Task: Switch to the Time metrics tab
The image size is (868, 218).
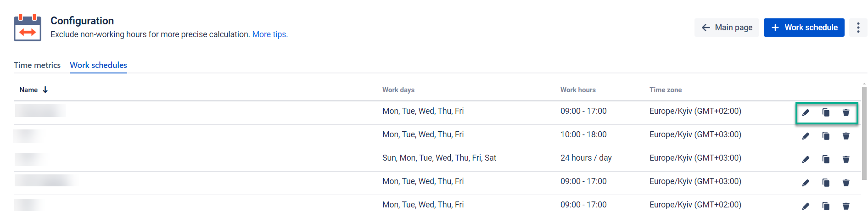Action: click(x=37, y=65)
